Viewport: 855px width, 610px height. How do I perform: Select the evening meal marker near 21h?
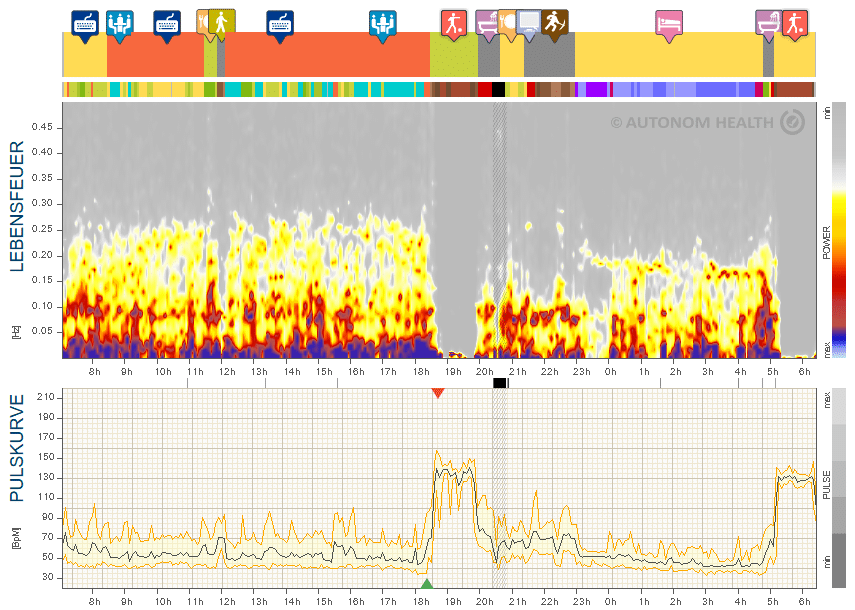(x=507, y=25)
